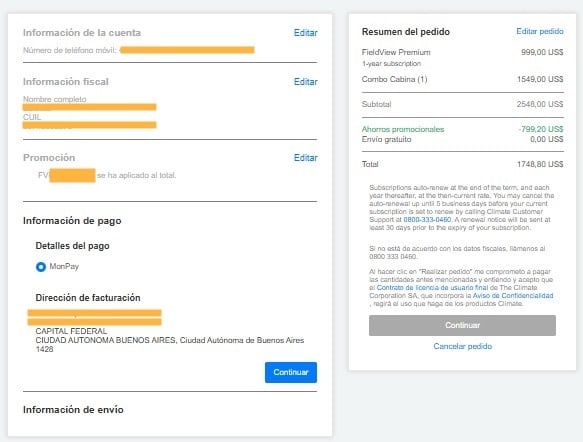Edit the account information section
583x442 pixels.
coord(306,33)
